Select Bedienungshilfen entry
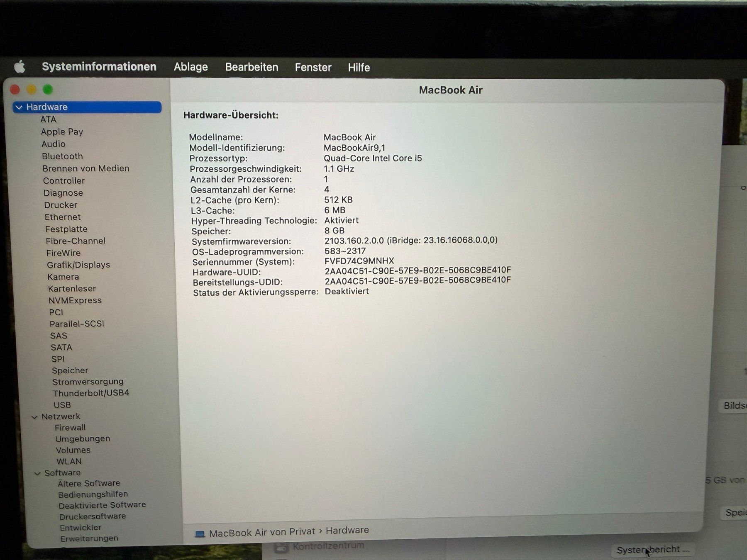 tap(93, 494)
